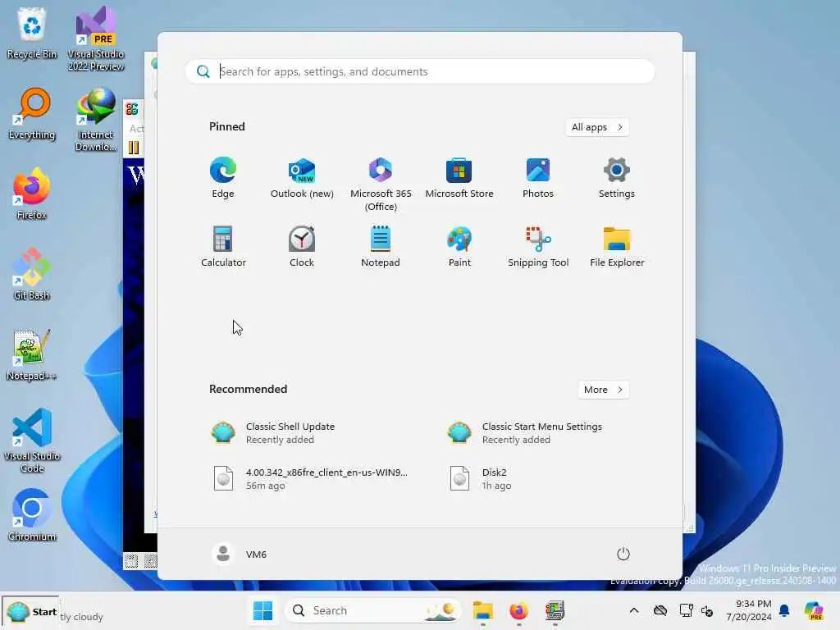Open the Clock app

[302, 247]
